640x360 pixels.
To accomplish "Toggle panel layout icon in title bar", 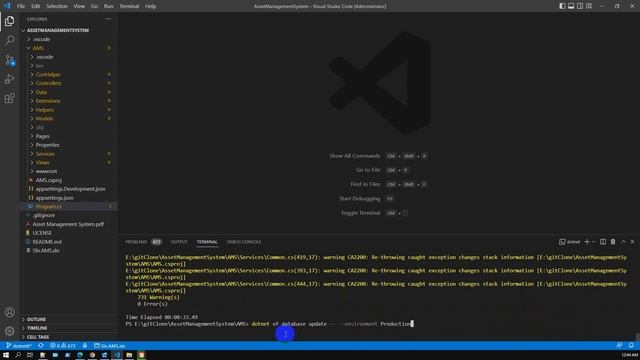I will [x=571, y=6].
